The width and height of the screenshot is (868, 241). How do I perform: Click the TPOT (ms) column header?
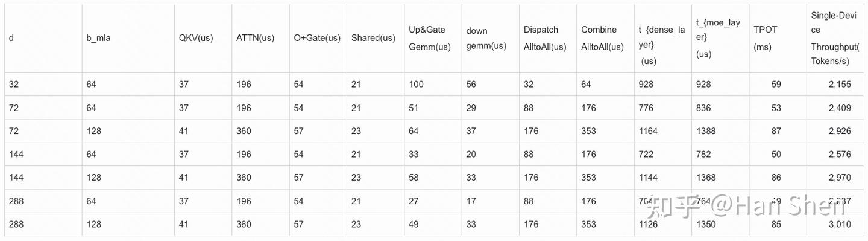pos(762,38)
